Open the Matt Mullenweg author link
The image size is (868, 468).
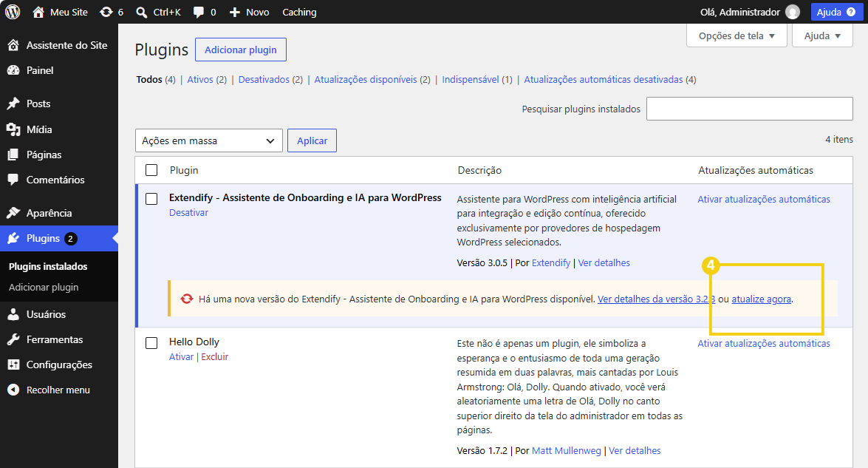coord(567,451)
